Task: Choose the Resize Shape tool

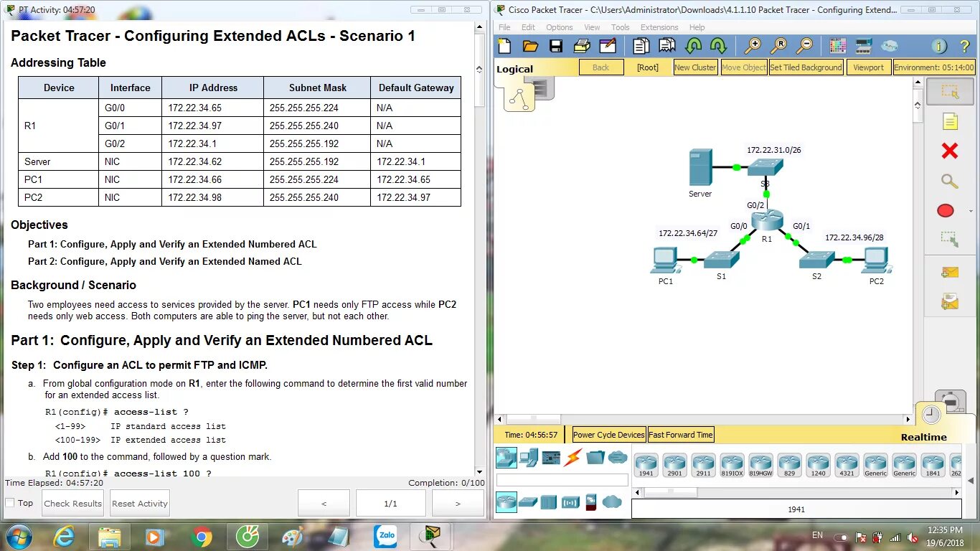Action: click(950, 238)
